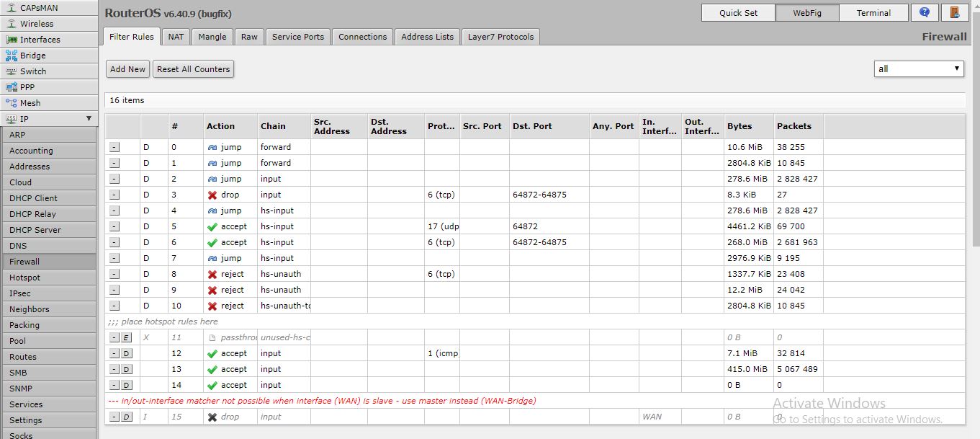Click the CAPsMAN sidebar icon
Viewport: 980px width, 439px height.
point(12,8)
